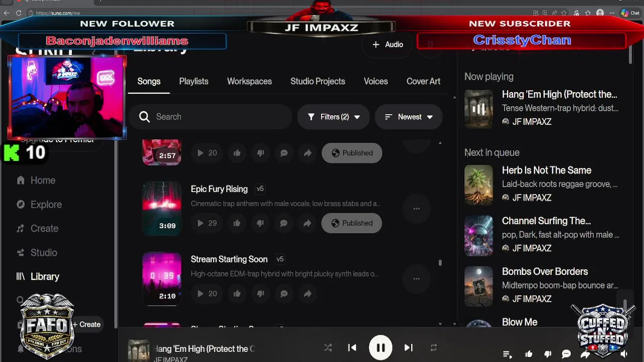Pause via the now playing Hang 'Em High thumbnail
The image size is (644, 362).
[478, 108]
